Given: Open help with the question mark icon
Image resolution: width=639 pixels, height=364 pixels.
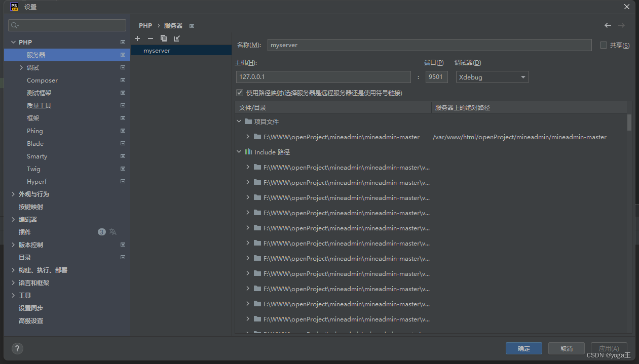Looking at the screenshot, I should [x=17, y=348].
